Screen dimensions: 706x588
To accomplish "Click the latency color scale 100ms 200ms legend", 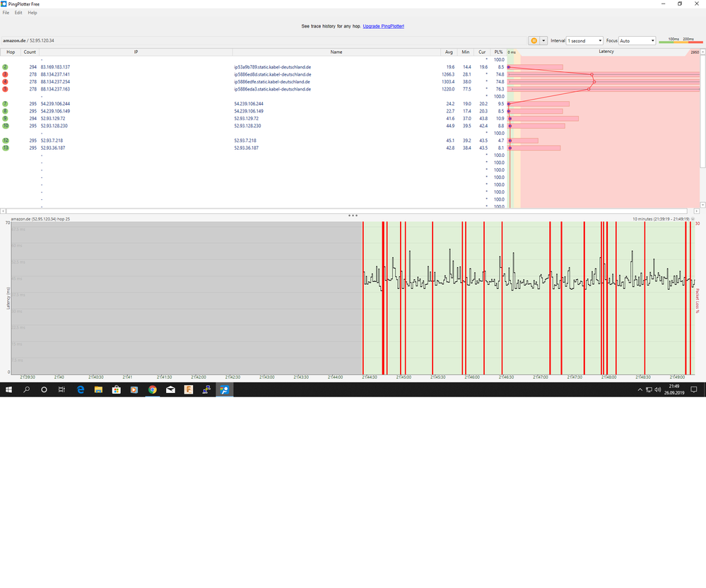I will 681,40.
